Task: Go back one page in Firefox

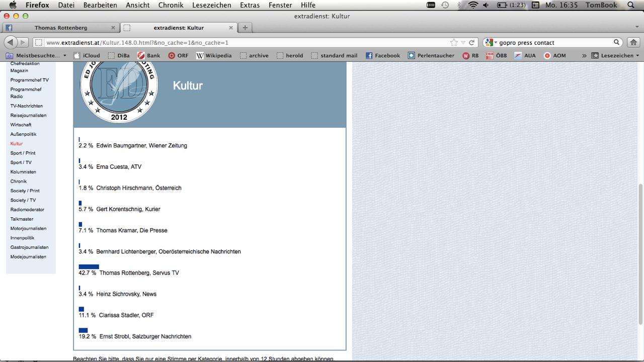Action: [x=11, y=42]
